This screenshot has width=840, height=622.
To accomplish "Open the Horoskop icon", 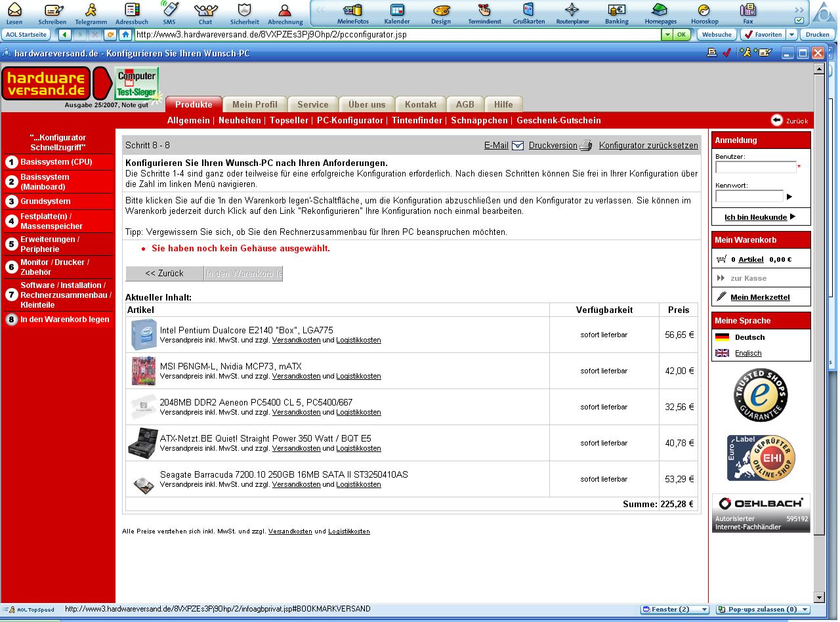I will [x=704, y=10].
